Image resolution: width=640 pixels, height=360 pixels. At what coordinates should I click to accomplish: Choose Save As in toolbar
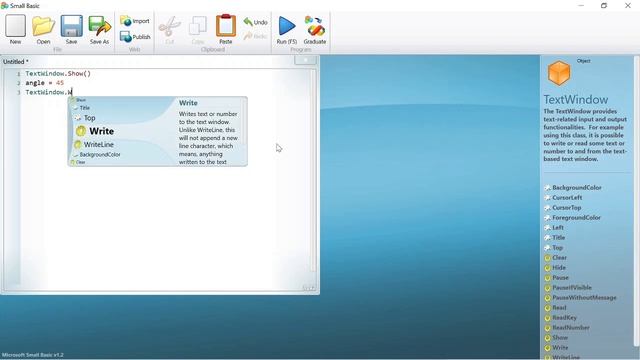[100, 29]
